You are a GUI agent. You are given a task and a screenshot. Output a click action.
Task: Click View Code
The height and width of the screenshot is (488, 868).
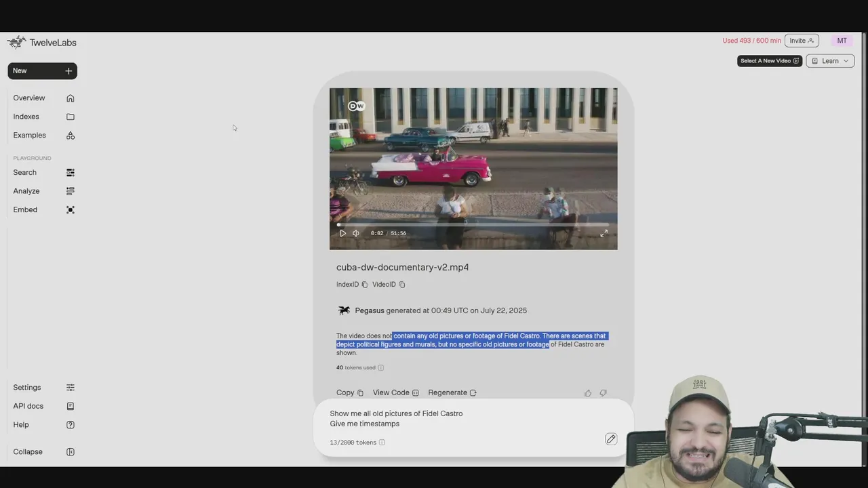coord(396,392)
